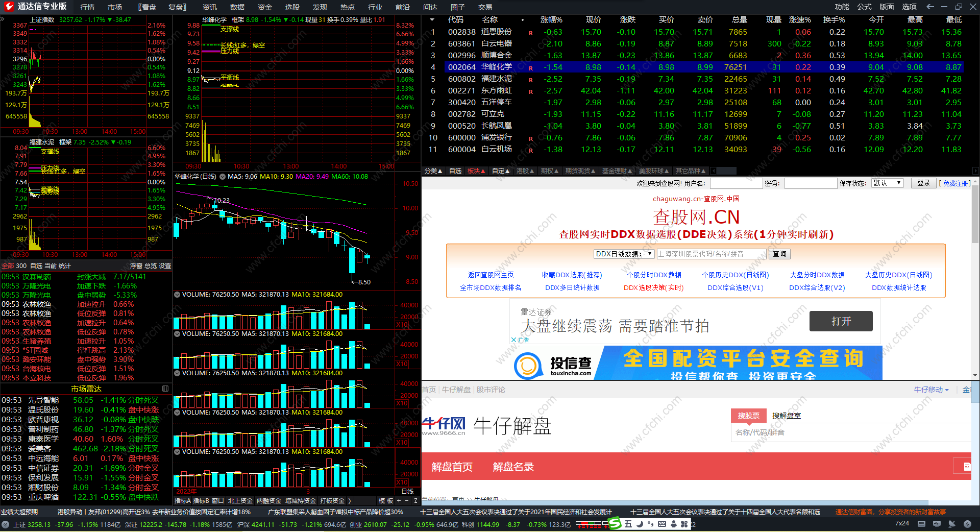This screenshot has height=532, width=980.
Task: Open the 牛仔移动 dropdown
Action: (932, 390)
